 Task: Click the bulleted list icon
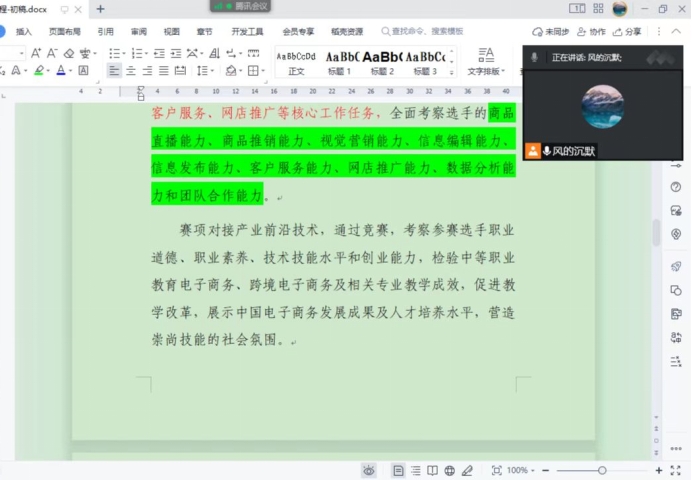point(114,53)
